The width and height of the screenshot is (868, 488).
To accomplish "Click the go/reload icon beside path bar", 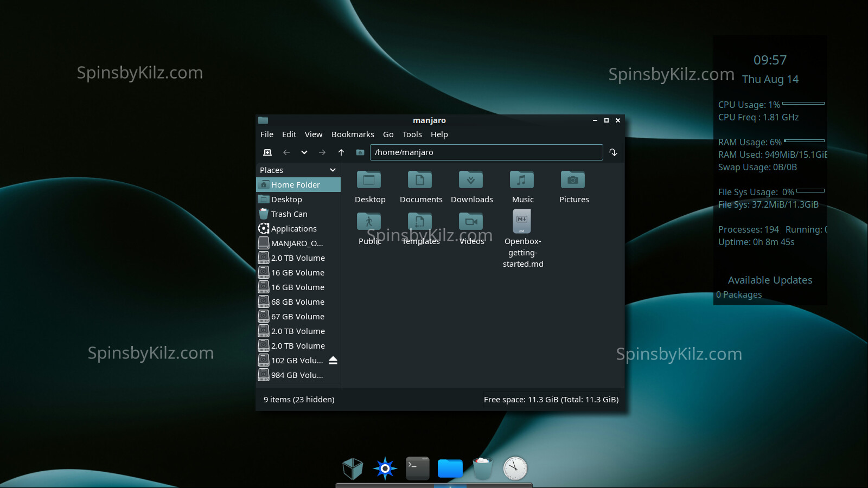I will click(x=614, y=152).
